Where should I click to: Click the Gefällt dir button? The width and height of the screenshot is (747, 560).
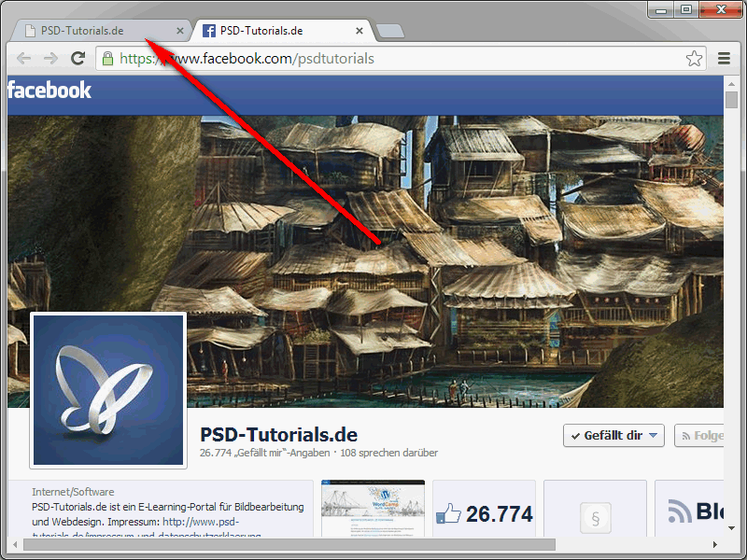click(x=613, y=435)
